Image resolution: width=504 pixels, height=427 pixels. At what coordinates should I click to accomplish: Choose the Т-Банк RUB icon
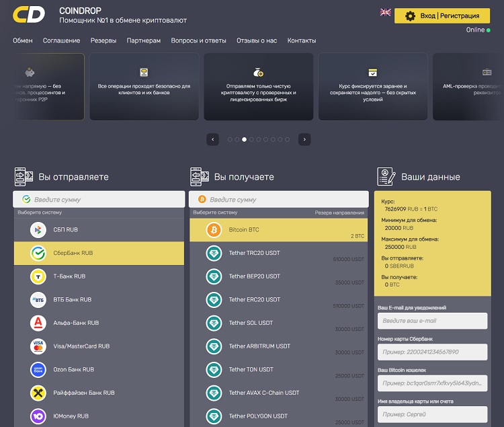tap(38, 276)
